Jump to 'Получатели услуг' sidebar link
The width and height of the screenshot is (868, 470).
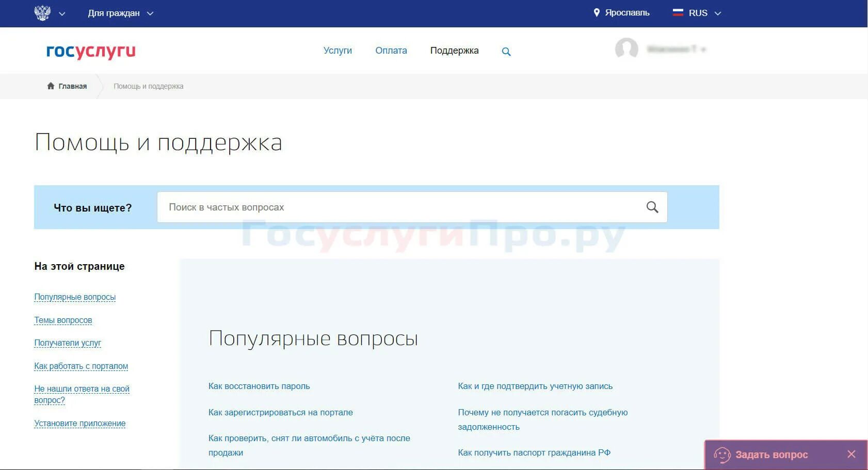pyautogui.click(x=68, y=343)
